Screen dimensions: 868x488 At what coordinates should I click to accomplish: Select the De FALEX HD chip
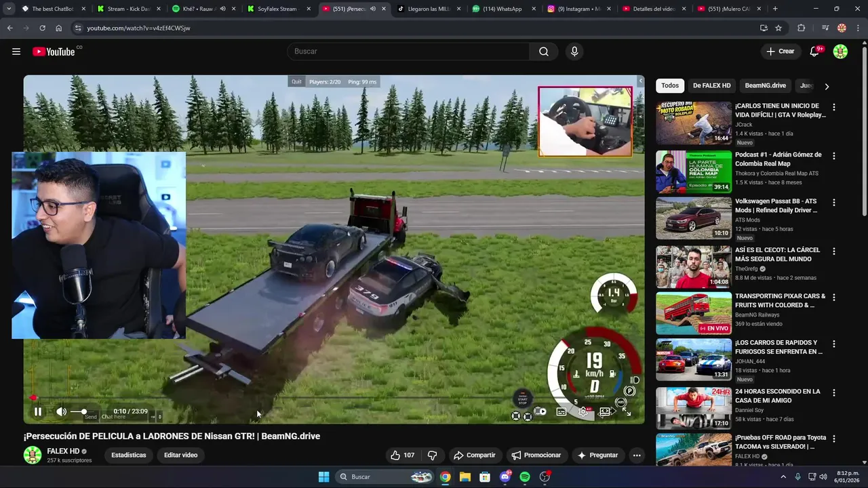click(x=711, y=85)
